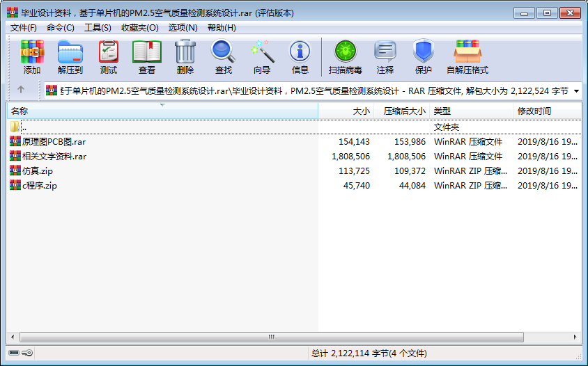Click packed size value 109,372
This screenshot has width=588, height=366.
pos(410,171)
